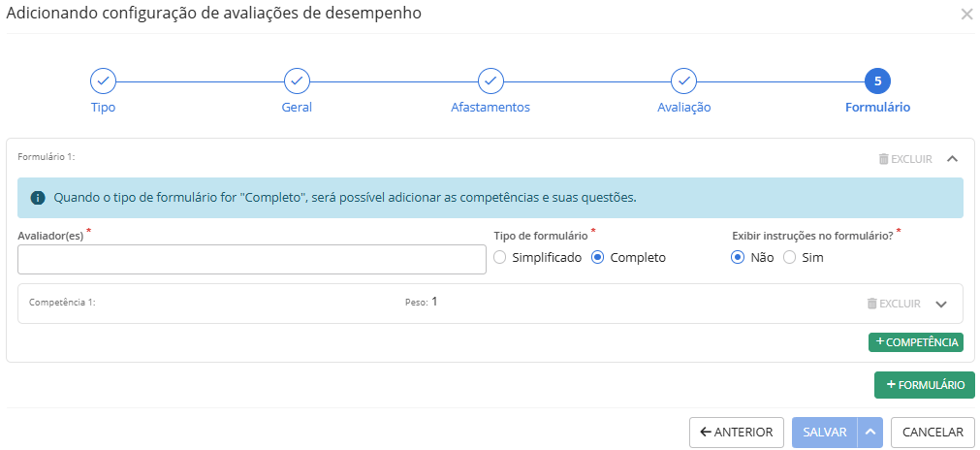The height and width of the screenshot is (450, 980).
Task: Open the Salvar split-button arrow menu
Action: [870, 433]
